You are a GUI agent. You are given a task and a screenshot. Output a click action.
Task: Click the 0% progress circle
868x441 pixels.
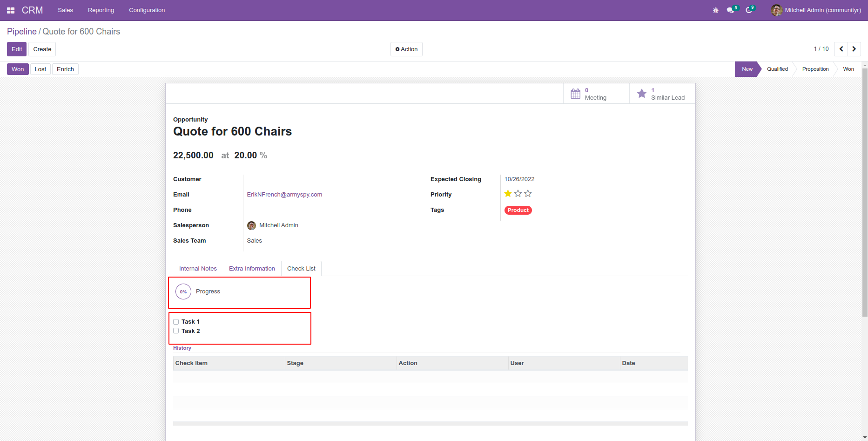[x=183, y=292]
